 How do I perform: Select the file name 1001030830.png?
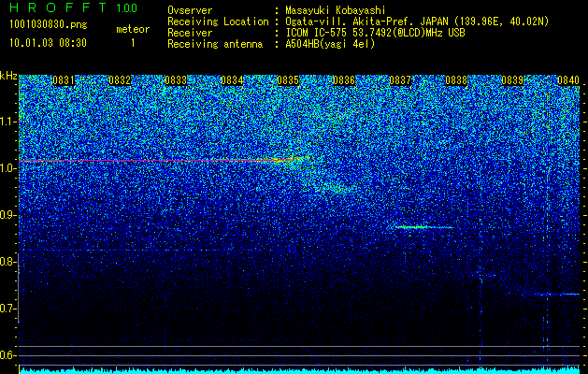tap(49, 24)
